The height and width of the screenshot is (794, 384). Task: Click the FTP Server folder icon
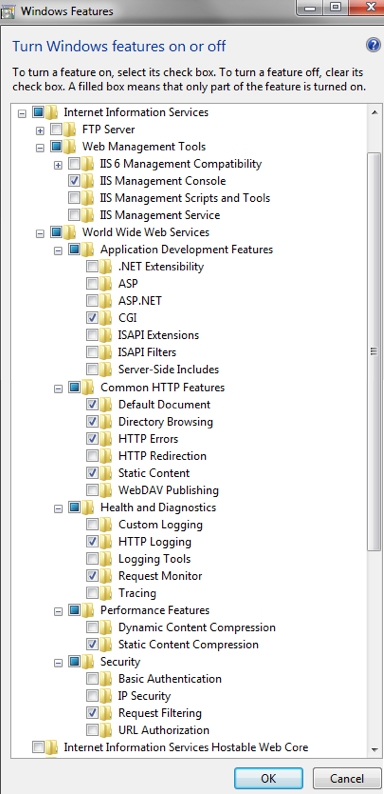[x=70, y=129]
